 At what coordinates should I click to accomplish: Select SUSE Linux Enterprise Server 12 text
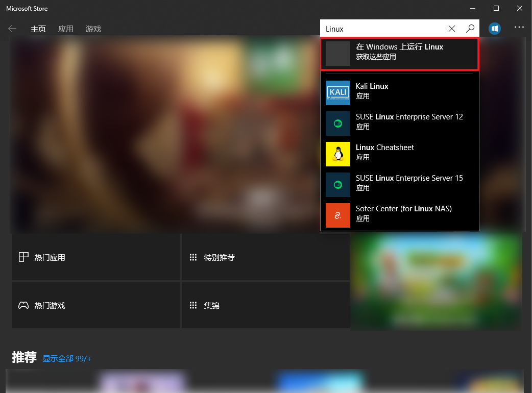pos(409,117)
